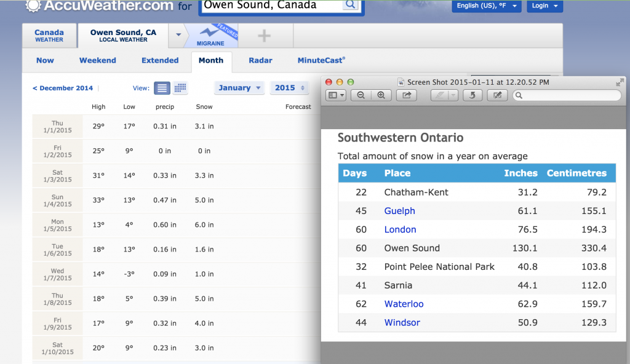The image size is (630, 364).
Task: Select the Sat 1/10/2015 date cell
Action: (x=57, y=349)
